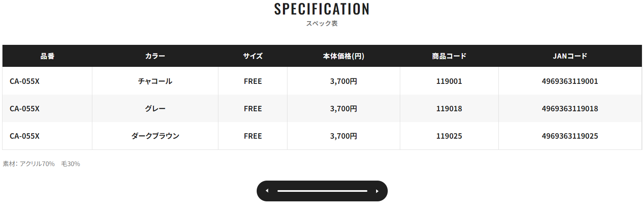This screenshot has height=208, width=644.
Task: Click the 本体価格(円) column header
Action: (344, 56)
